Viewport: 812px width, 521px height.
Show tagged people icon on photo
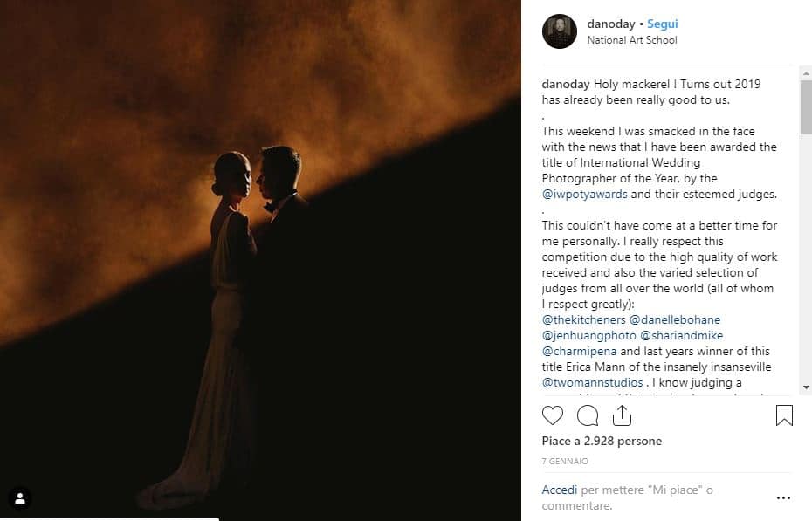20,498
